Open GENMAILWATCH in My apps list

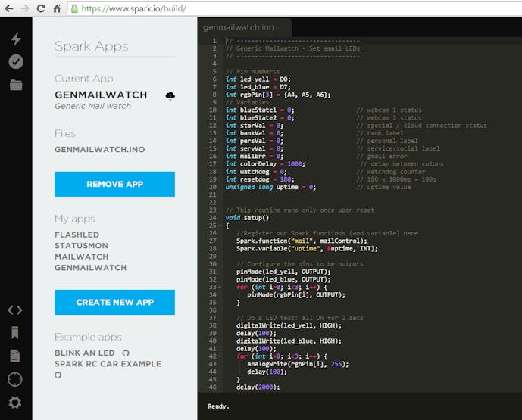tap(91, 268)
